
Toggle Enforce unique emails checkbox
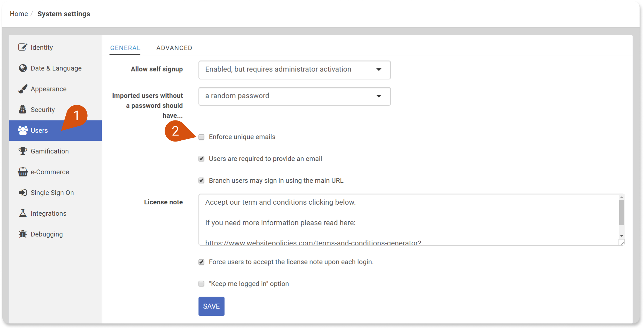point(201,137)
